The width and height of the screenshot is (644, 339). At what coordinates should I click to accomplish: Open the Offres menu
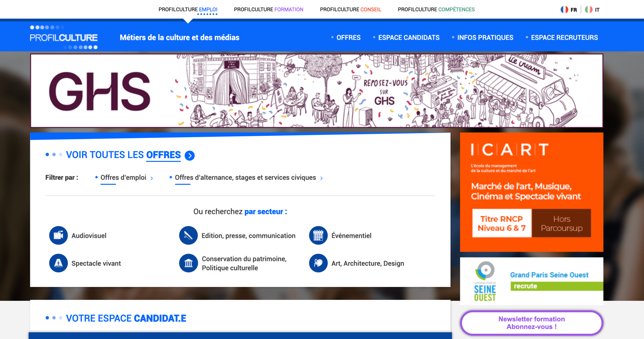(x=348, y=37)
